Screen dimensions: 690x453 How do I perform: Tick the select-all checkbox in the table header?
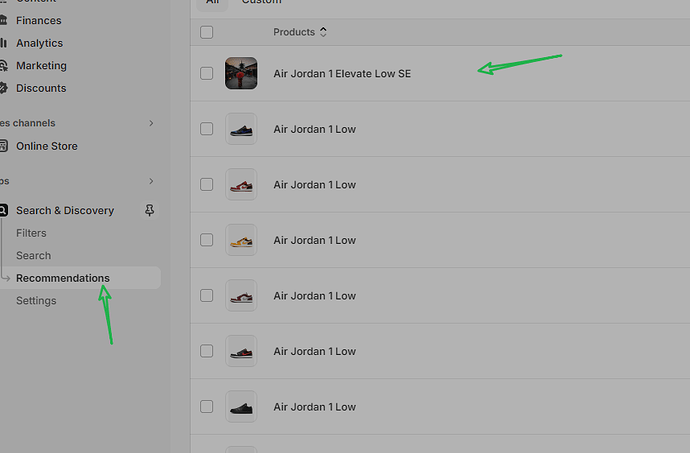click(x=206, y=32)
